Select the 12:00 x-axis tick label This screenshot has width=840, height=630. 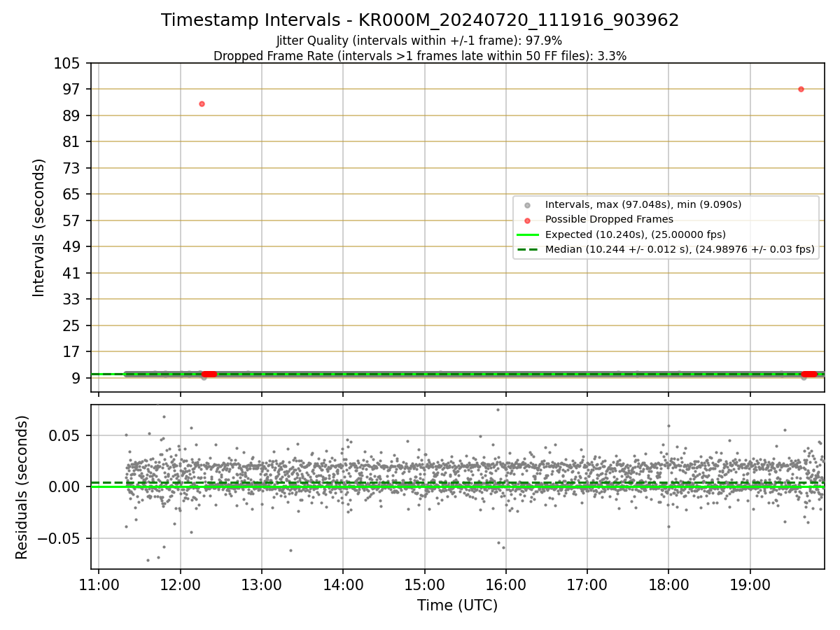181,586
